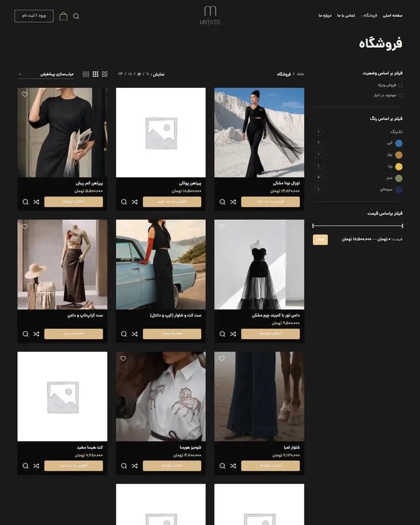Filter by yellow 'زرد' color swatch
Screen dimensions: 420x525
[398, 167]
